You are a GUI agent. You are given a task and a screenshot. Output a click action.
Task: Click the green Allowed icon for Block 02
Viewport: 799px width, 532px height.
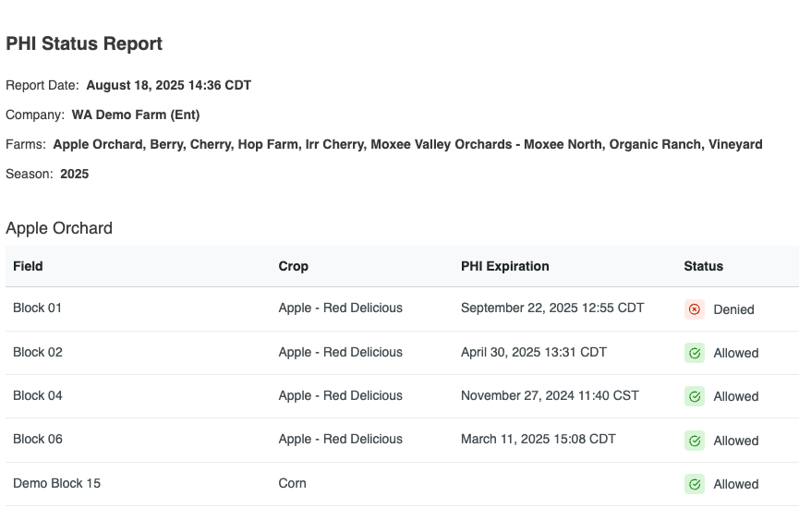coord(694,353)
